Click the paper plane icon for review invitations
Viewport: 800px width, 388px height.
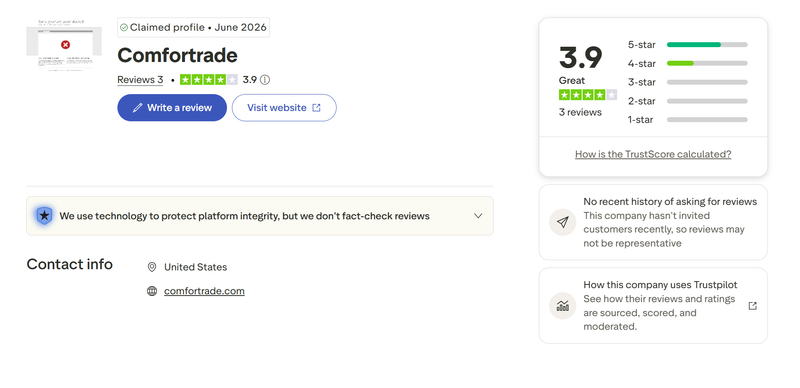(562, 222)
